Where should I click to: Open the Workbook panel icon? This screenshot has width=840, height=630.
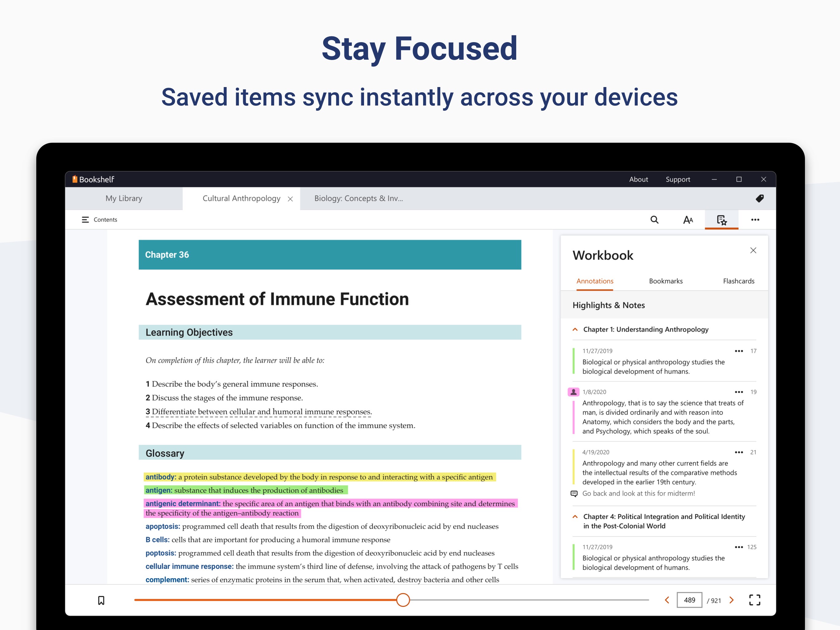(x=721, y=220)
